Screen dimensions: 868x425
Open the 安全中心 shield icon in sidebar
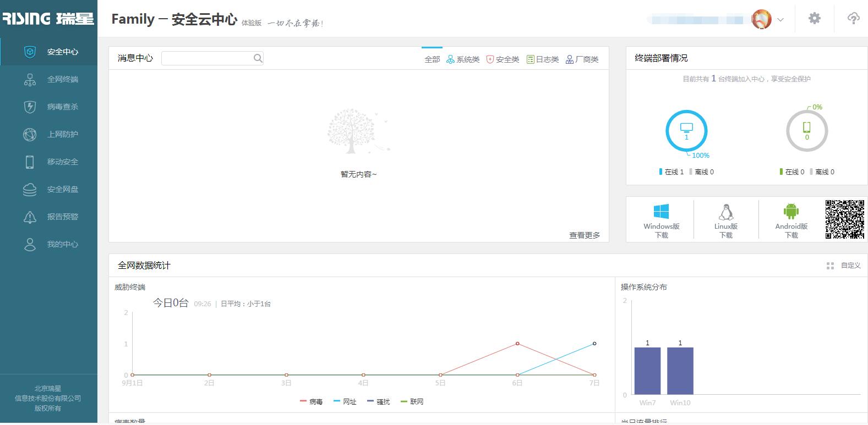30,52
